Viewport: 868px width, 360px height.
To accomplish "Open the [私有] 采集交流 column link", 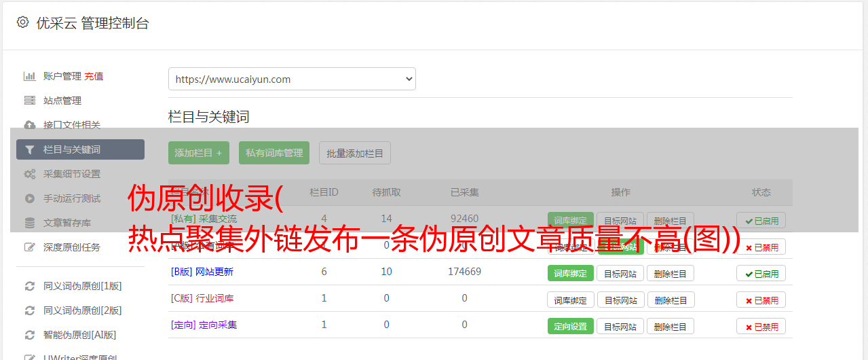I will coord(204,219).
